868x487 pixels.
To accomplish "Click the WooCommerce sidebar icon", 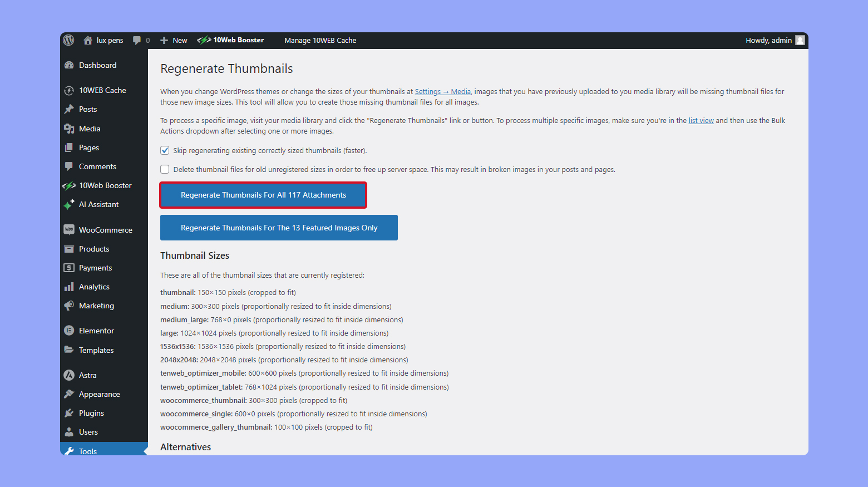I will point(69,230).
